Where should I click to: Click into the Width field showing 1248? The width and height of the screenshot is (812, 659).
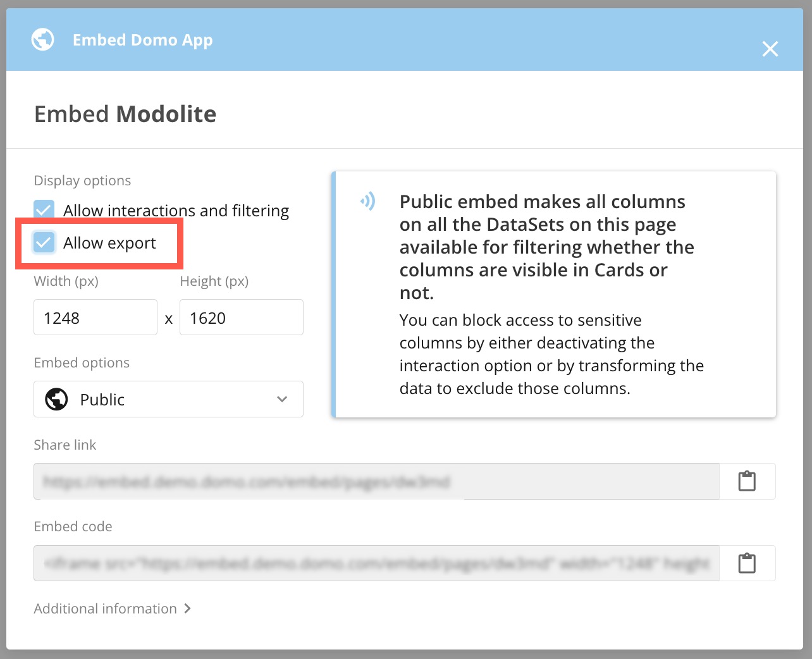[x=95, y=317]
